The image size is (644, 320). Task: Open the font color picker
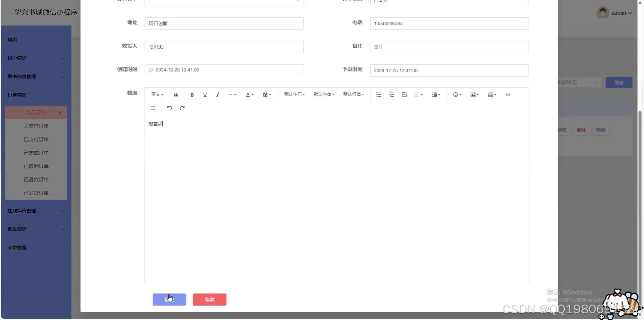(250, 95)
